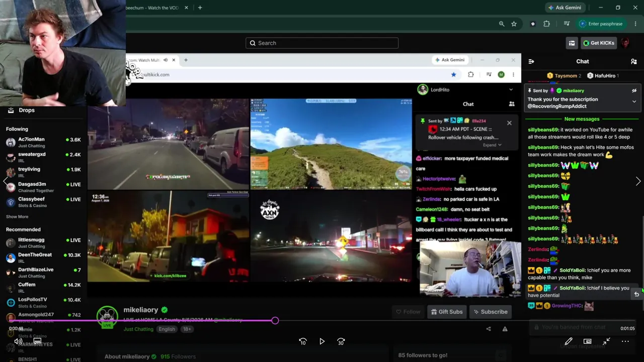Click the M profile avatar in inner Chrome

click(501, 75)
